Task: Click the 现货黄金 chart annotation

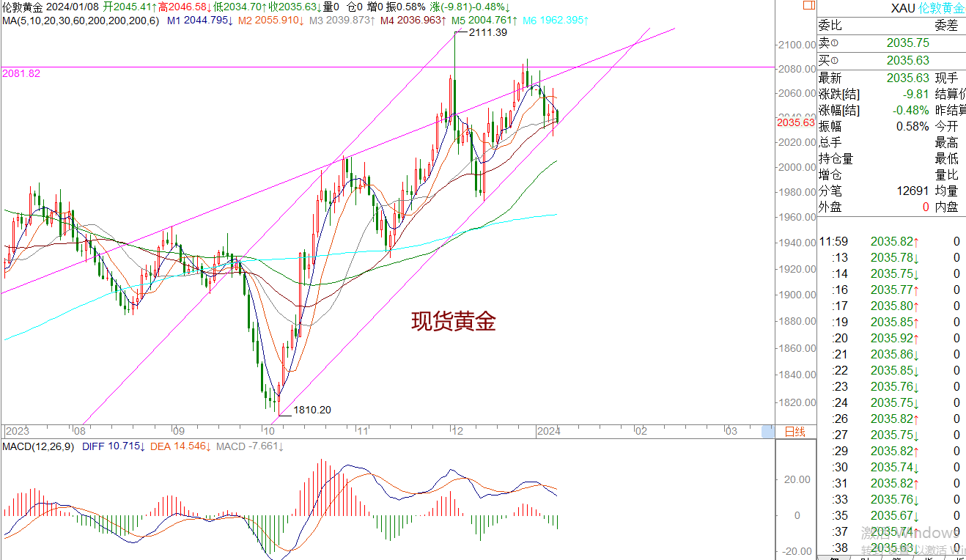Action: point(453,320)
